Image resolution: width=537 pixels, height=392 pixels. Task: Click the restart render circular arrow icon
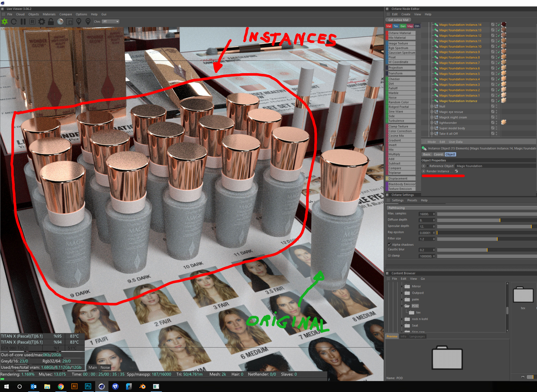(x=14, y=22)
